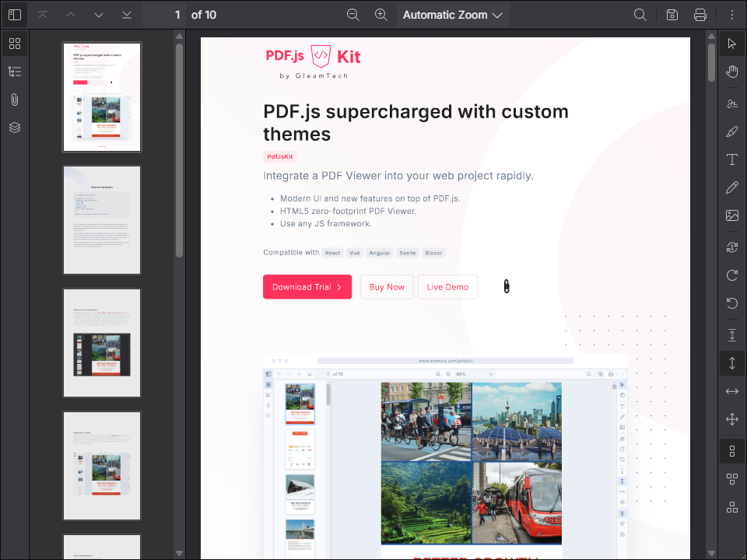Click the thumbnail panel scrollbar
The height and width of the screenshot is (560, 747).
pyautogui.click(x=179, y=150)
